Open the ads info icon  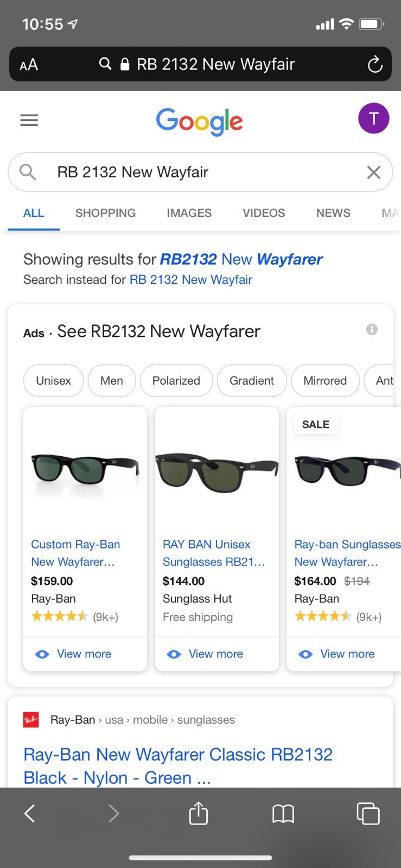tap(372, 329)
